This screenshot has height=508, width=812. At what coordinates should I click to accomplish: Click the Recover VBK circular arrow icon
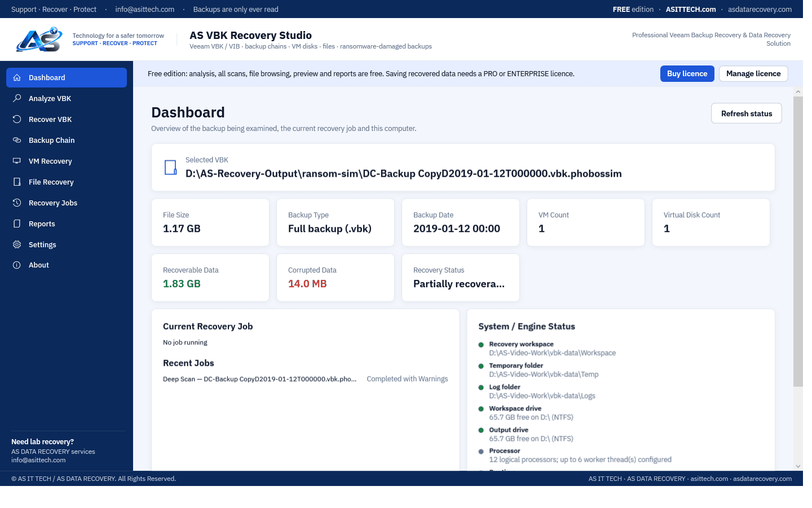click(17, 119)
